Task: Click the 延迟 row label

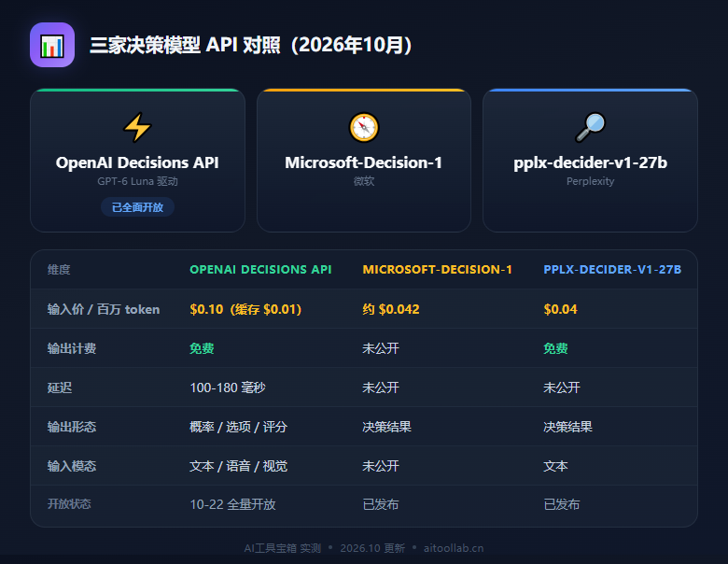Action: [x=60, y=388]
